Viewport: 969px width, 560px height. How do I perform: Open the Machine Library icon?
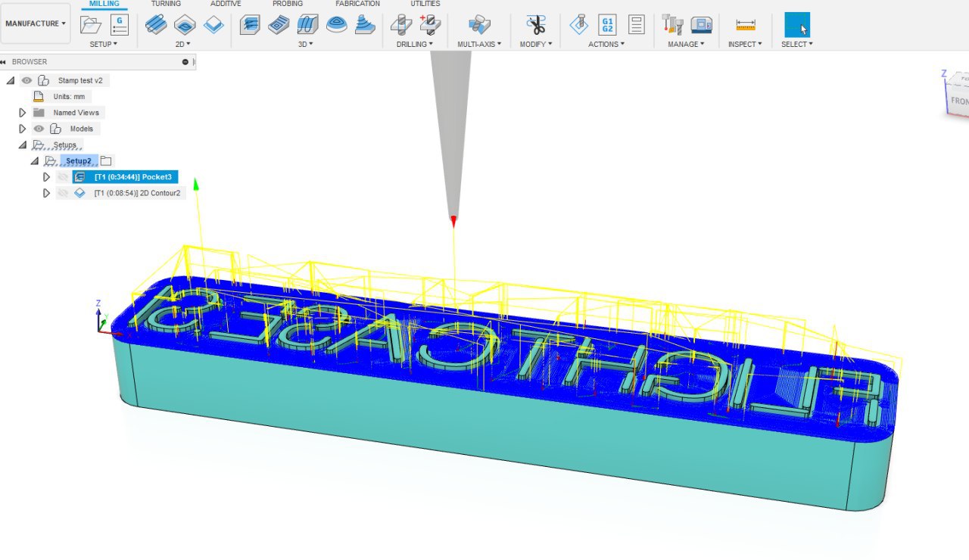(701, 25)
